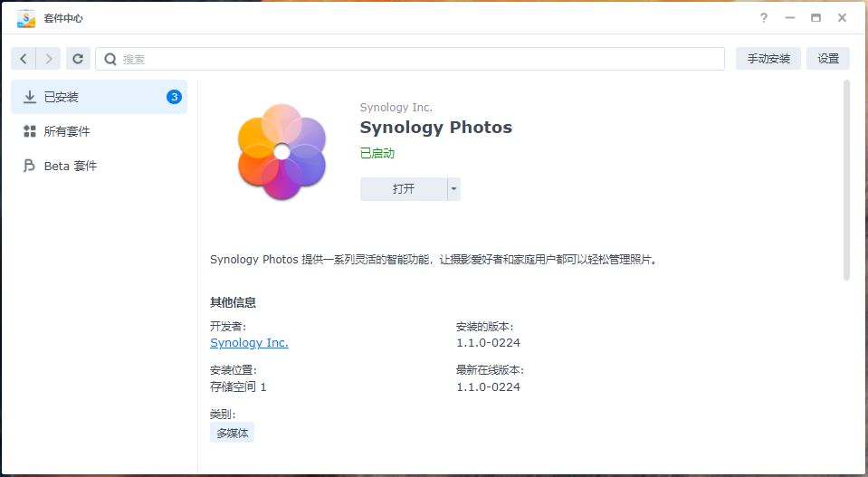Go forward with the right arrow button

point(48,59)
